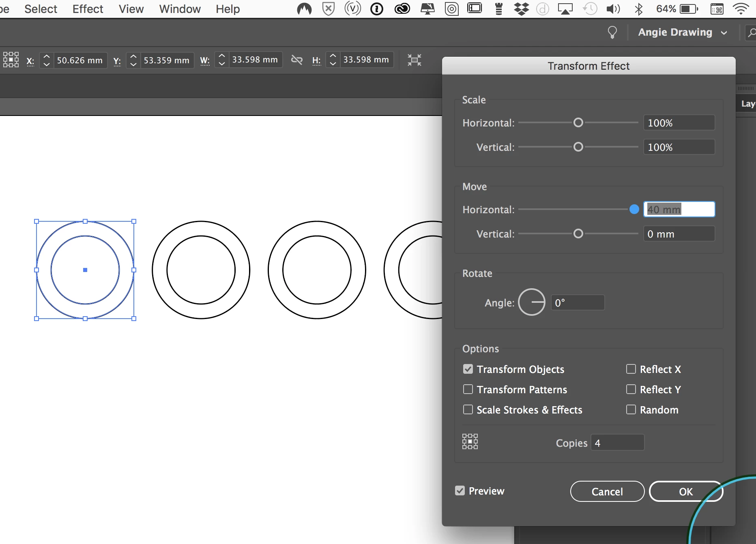Open the Help menu
This screenshot has width=756, height=544.
click(228, 9)
